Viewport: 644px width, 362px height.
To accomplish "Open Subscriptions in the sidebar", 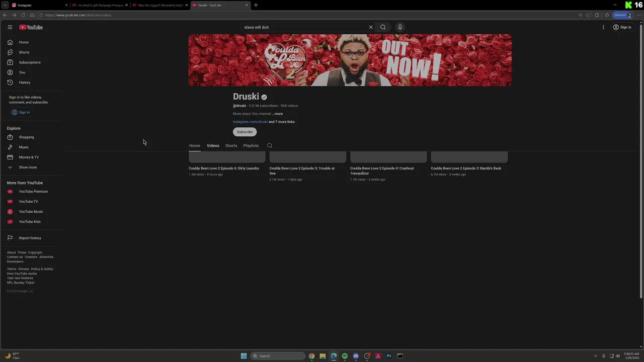I will pyautogui.click(x=30, y=62).
